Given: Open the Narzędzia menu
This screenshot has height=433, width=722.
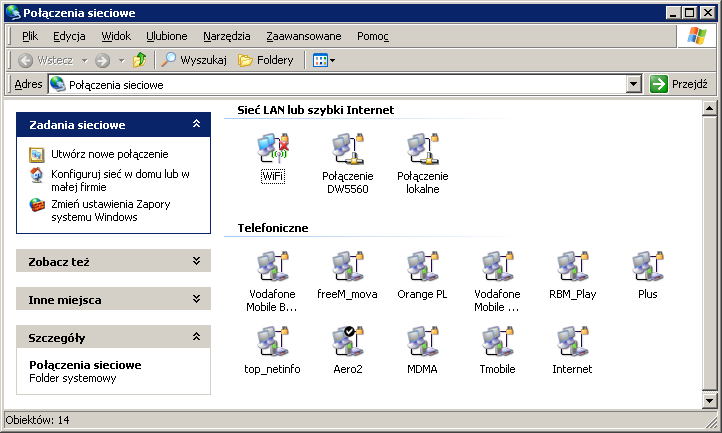Looking at the screenshot, I should click(227, 36).
